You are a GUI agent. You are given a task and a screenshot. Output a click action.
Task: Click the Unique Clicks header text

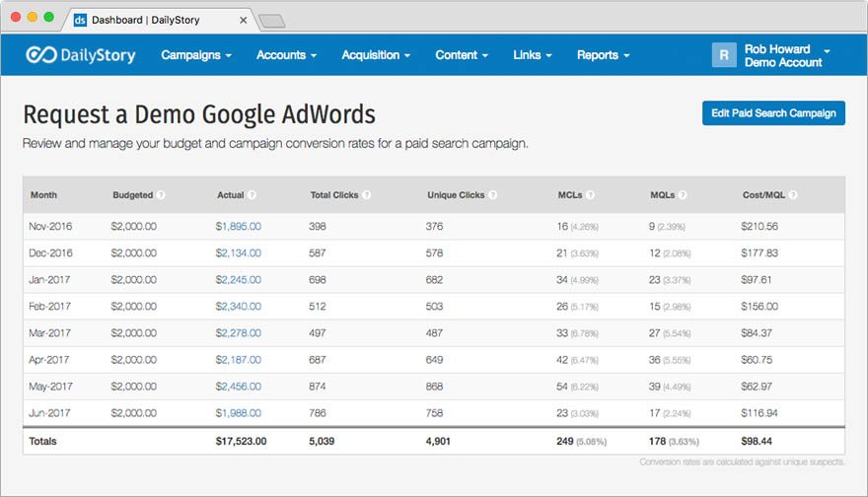coord(456,195)
